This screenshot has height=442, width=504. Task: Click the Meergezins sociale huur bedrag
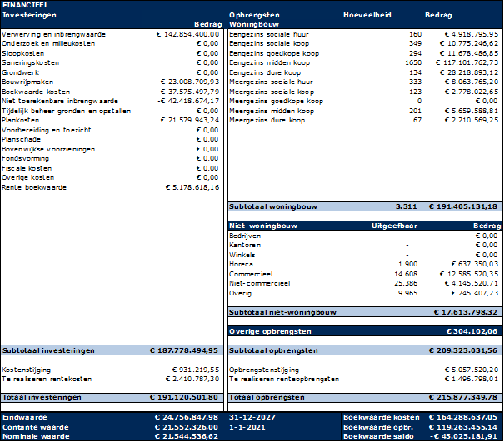coord(465,82)
